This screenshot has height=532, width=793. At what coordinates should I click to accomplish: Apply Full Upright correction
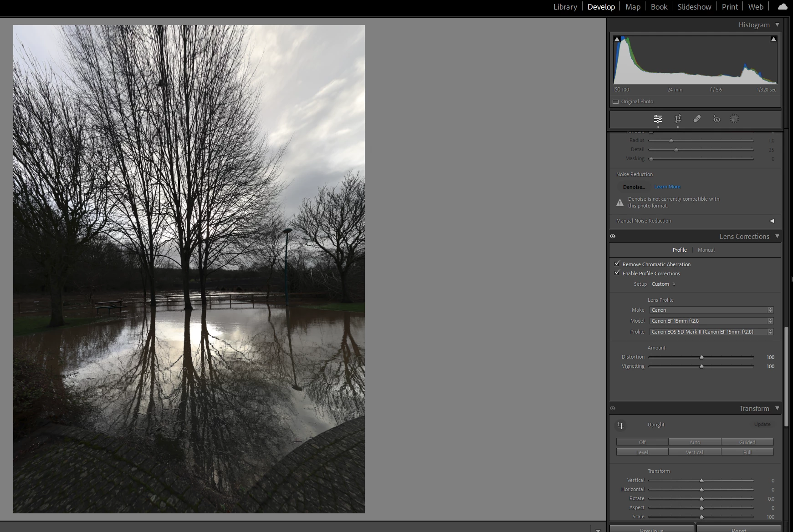click(747, 452)
